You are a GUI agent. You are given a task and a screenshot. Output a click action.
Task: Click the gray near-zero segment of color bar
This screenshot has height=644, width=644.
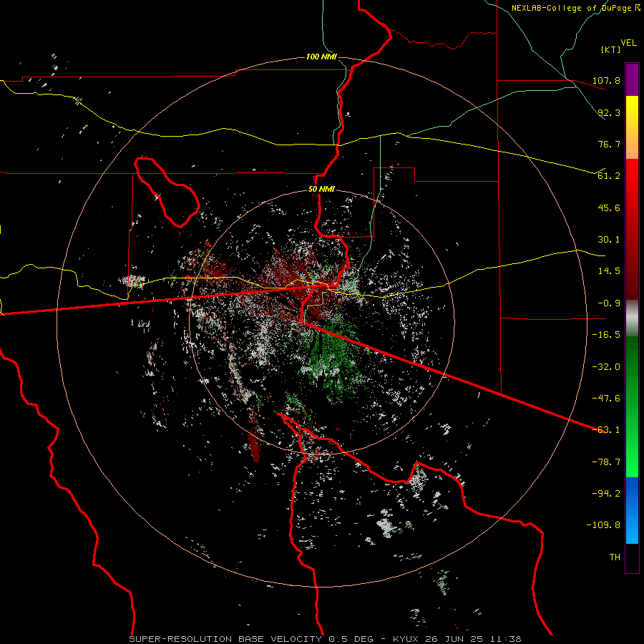632,318
